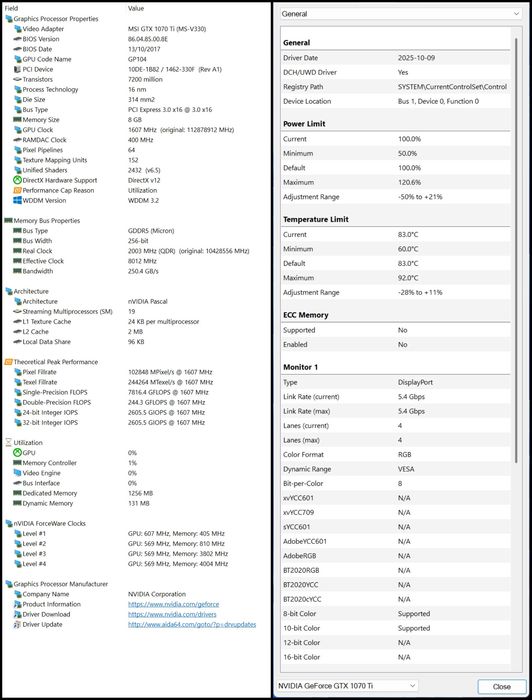The width and height of the screenshot is (532, 700).
Task: Click the WDDM Version Windows icon
Action: (x=17, y=200)
